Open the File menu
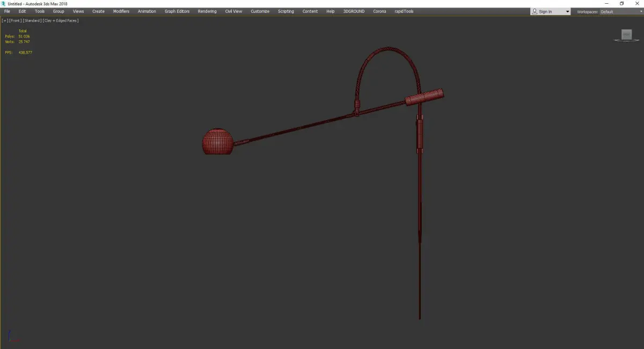The width and height of the screenshot is (644, 349). pyautogui.click(x=7, y=11)
